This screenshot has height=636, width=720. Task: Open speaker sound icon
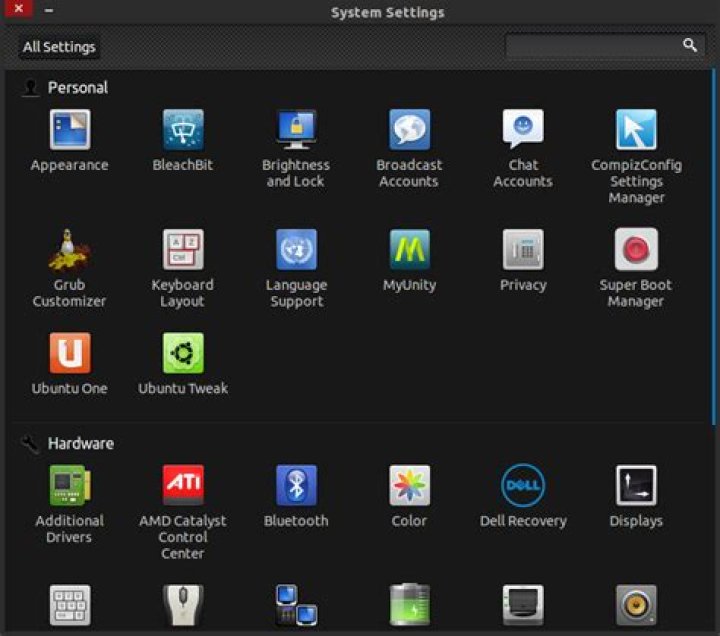click(636, 605)
